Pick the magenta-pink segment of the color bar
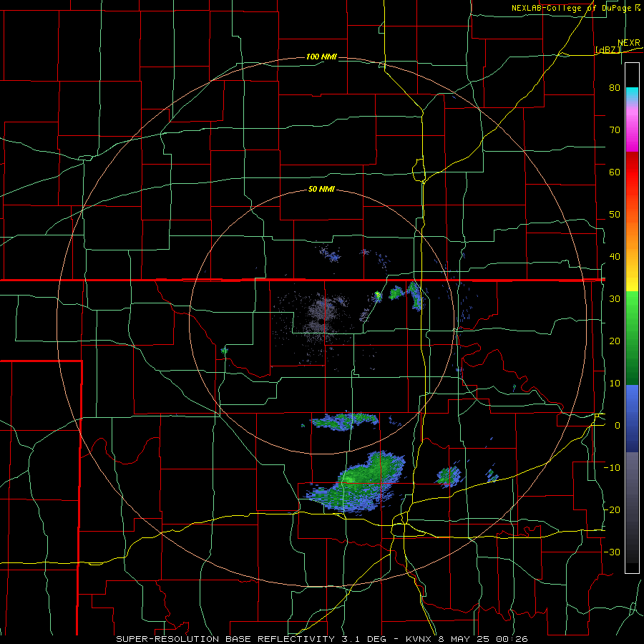Viewport: 644px width, 644px height. [x=632, y=130]
